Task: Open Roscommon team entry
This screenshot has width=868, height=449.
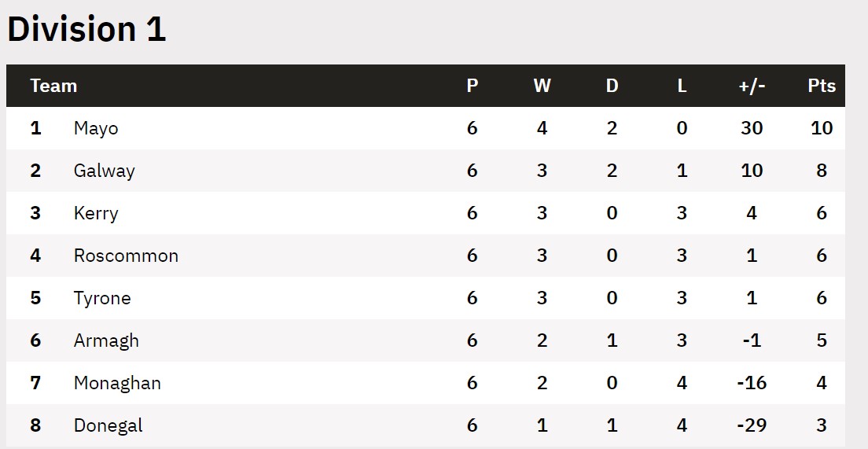Action: coord(126,256)
